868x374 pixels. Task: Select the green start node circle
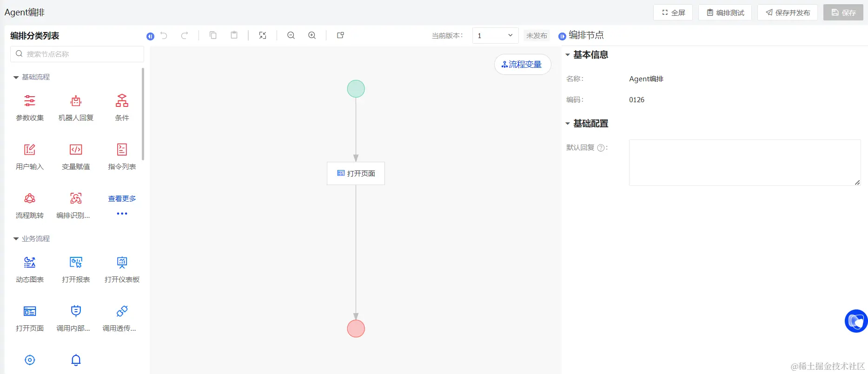(x=356, y=89)
